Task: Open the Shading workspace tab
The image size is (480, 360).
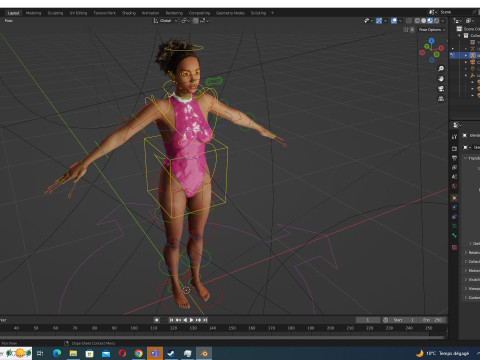Action: click(129, 13)
